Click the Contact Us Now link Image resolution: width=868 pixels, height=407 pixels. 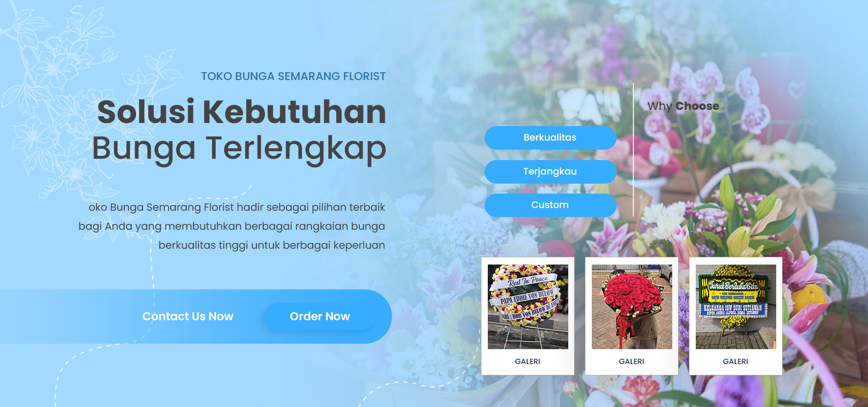pyautogui.click(x=188, y=317)
